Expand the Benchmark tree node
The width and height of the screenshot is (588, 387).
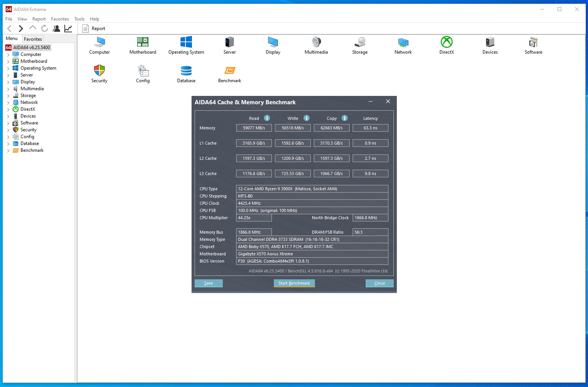coord(8,151)
